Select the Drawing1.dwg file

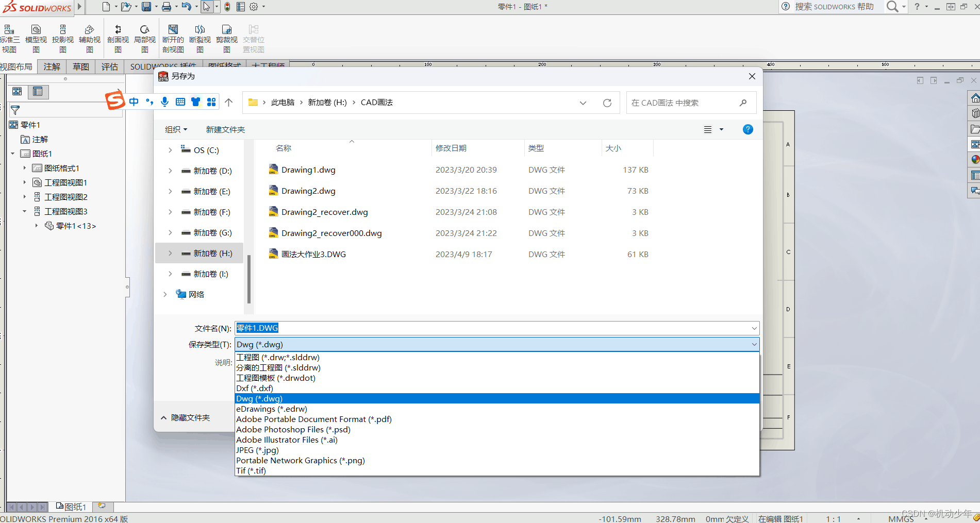click(x=308, y=170)
